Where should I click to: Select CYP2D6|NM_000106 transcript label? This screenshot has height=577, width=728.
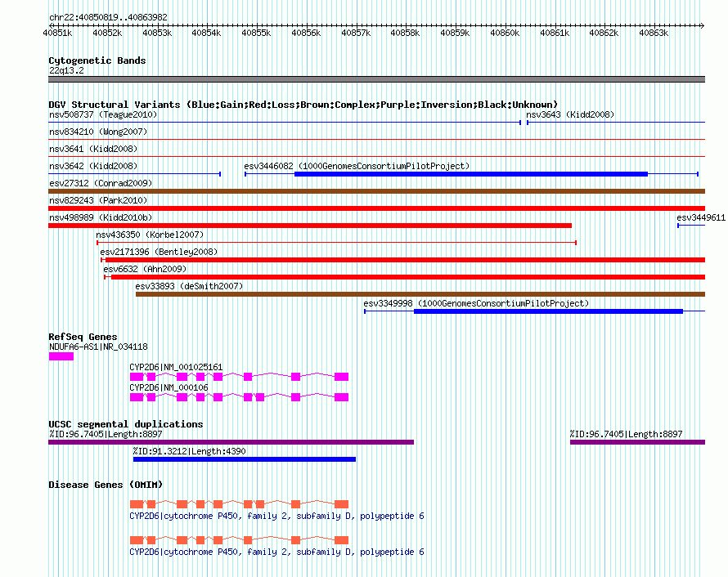[x=169, y=387]
